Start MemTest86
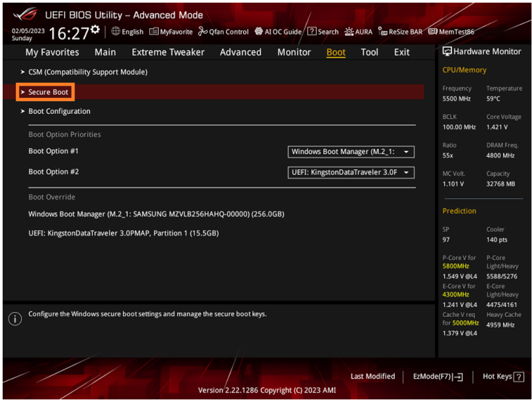532x401 pixels. click(x=452, y=32)
